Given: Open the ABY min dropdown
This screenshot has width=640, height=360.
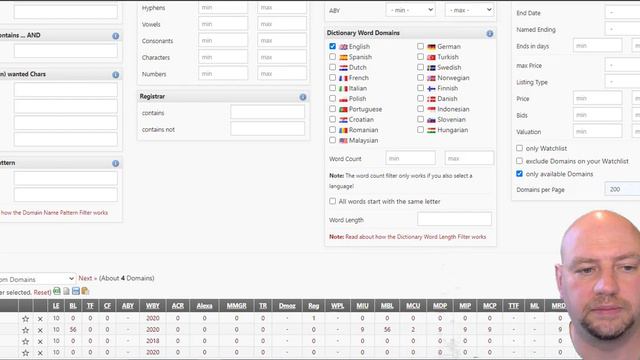Looking at the screenshot, I should point(411,10).
